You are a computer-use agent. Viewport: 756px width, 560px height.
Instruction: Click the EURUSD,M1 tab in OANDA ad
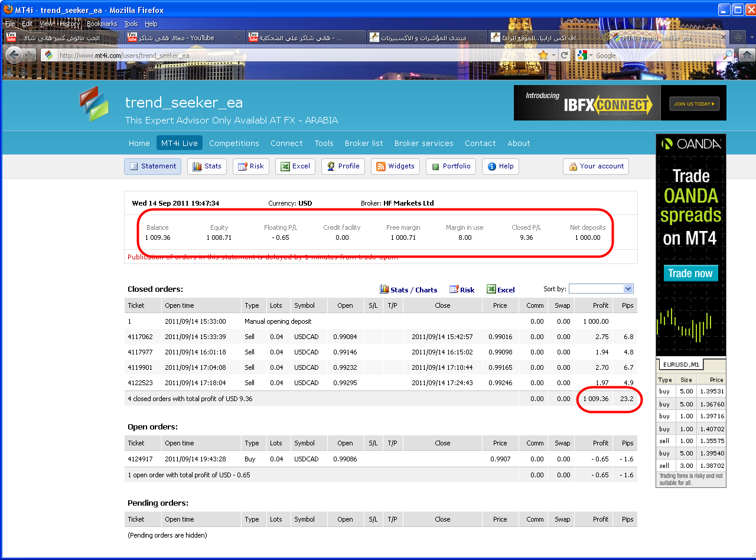pyautogui.click(x=681, y=364)
